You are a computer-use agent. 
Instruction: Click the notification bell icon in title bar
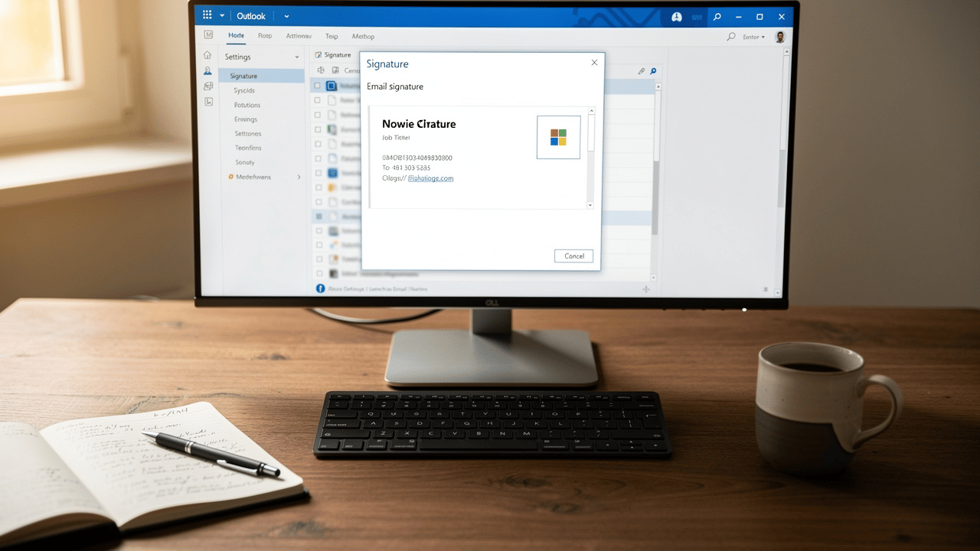click(676, 16)
